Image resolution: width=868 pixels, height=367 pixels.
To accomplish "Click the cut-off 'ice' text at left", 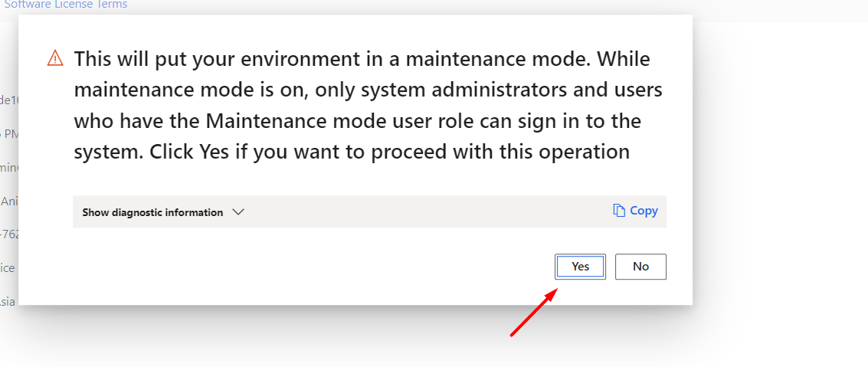I will [7, 268].
